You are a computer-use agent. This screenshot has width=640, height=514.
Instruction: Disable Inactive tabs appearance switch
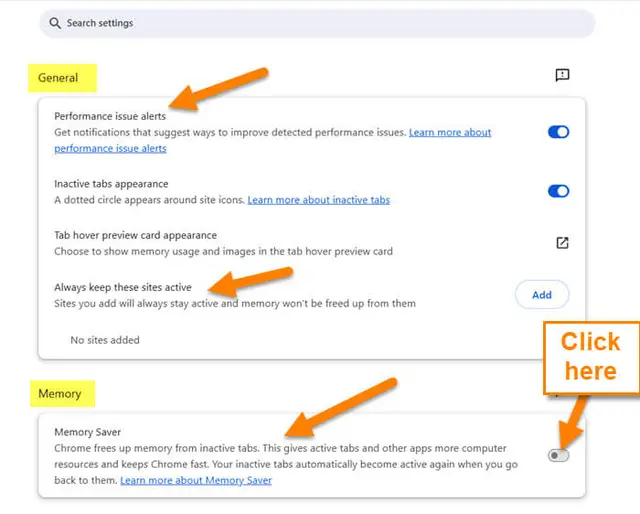pos(558,191)
